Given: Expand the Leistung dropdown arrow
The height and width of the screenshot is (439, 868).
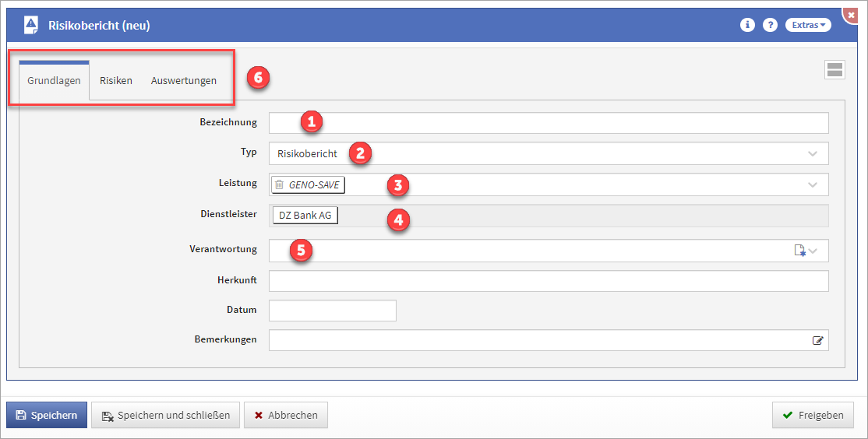Looking at the screenshot, I should pos(813,184).
